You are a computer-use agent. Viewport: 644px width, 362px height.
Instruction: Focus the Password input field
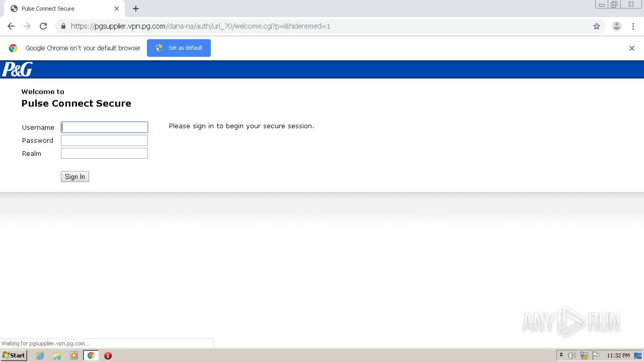104,140
